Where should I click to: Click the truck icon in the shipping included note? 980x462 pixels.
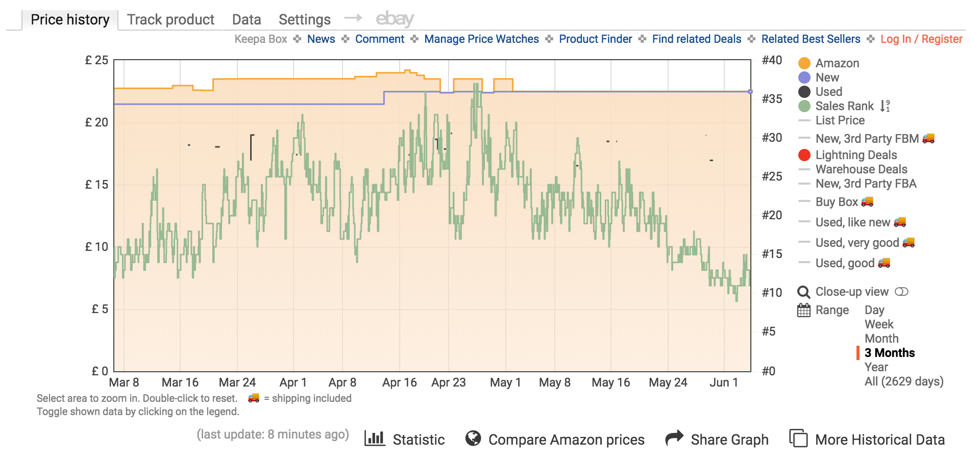pyautogui.click(x=254, y=397)
